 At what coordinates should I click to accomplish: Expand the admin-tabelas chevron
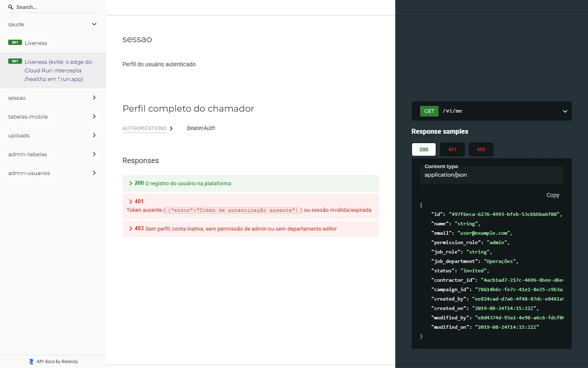pos(94,154)
